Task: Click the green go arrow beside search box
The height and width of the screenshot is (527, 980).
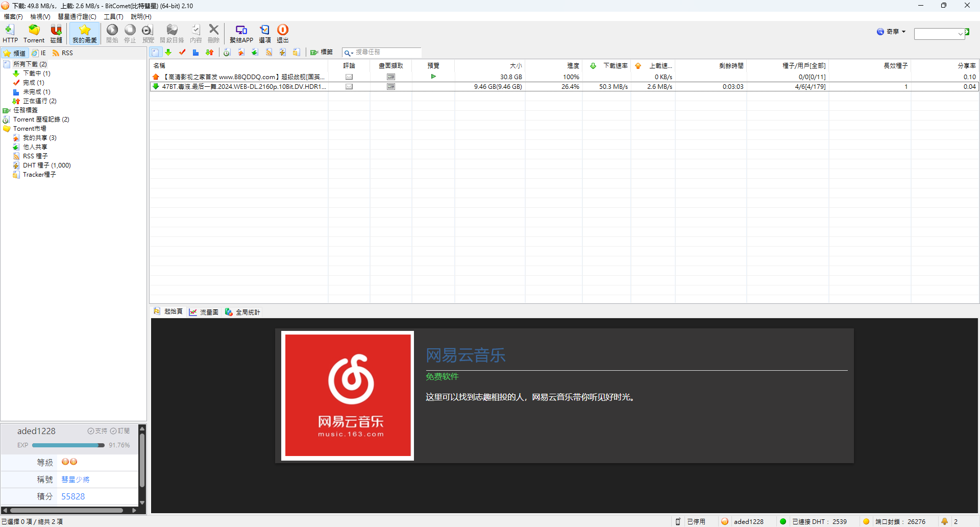Action: tap(967, 32)
